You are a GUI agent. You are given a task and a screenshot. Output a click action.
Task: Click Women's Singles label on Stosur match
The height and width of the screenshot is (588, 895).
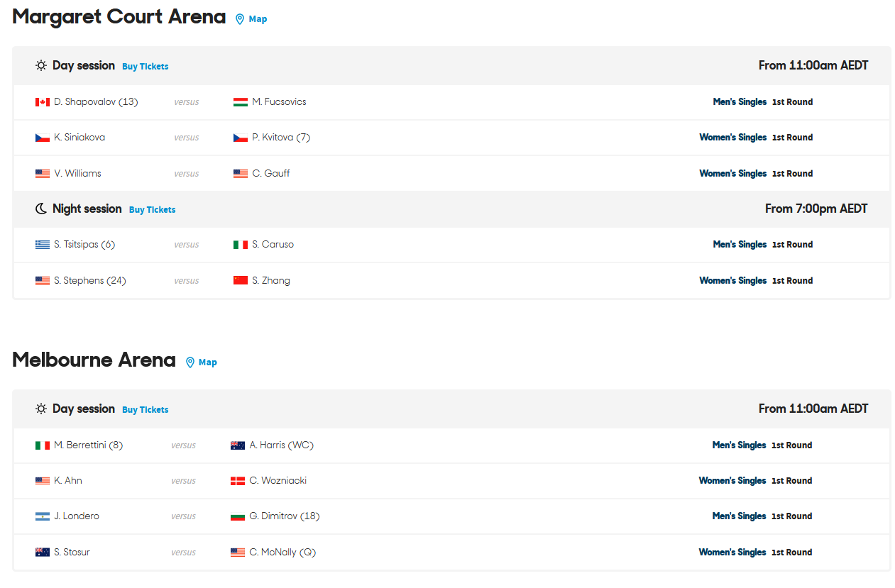click(732, 552)
